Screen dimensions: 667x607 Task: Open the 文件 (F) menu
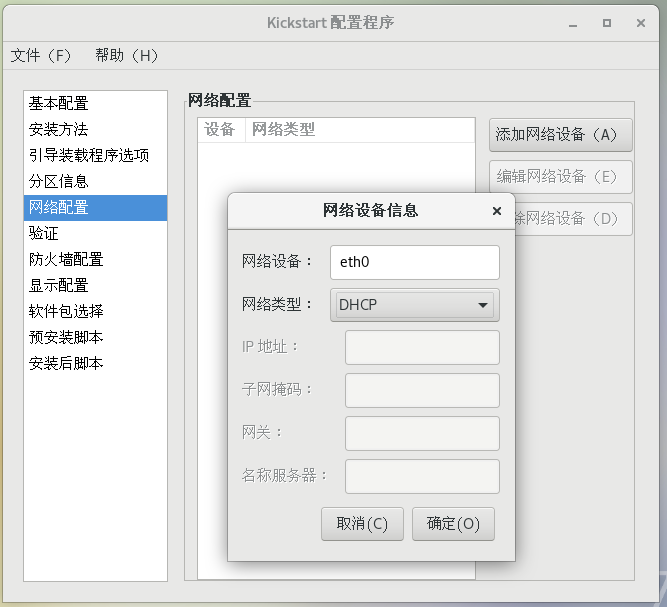pos(41,55)
